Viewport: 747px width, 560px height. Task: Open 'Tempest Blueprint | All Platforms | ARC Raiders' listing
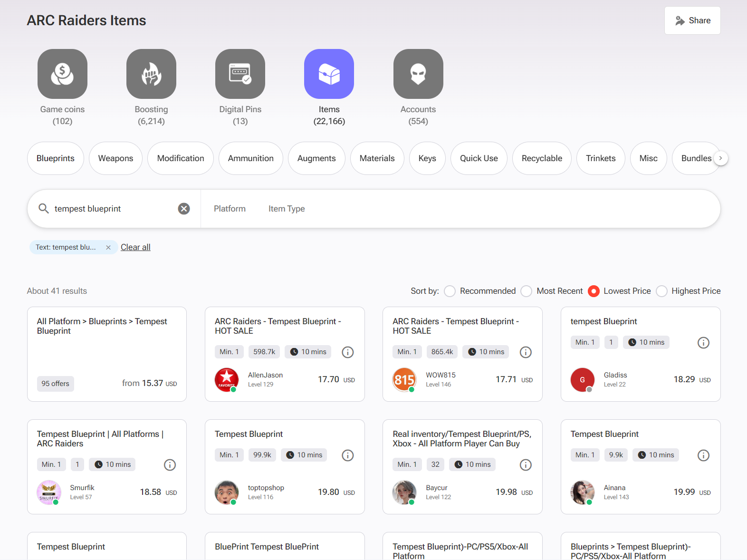[100, 439]
